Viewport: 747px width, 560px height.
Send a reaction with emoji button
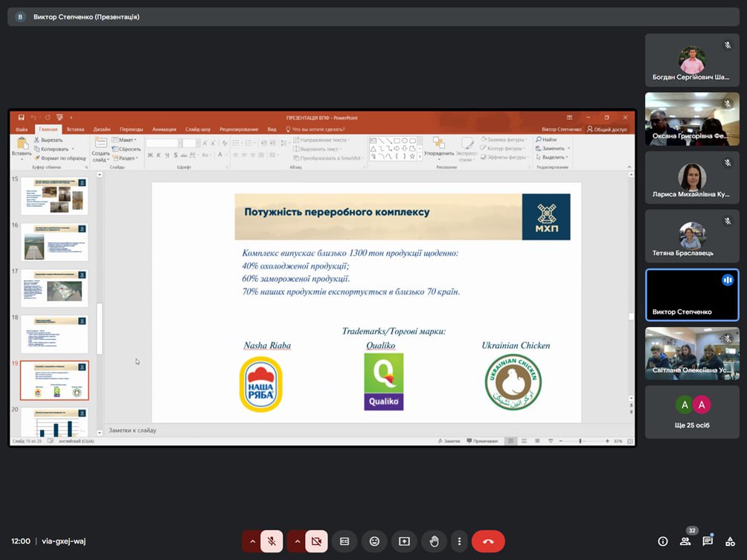374,541
